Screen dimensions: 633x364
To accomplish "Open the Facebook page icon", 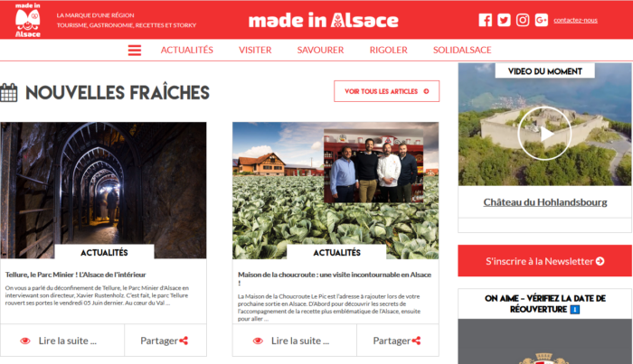I will coord(486,20).
